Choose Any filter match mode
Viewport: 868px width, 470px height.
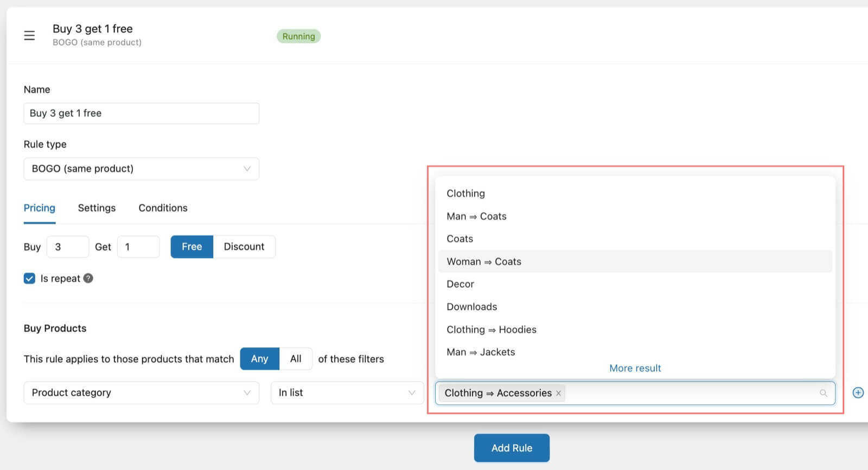click(259, 359)
